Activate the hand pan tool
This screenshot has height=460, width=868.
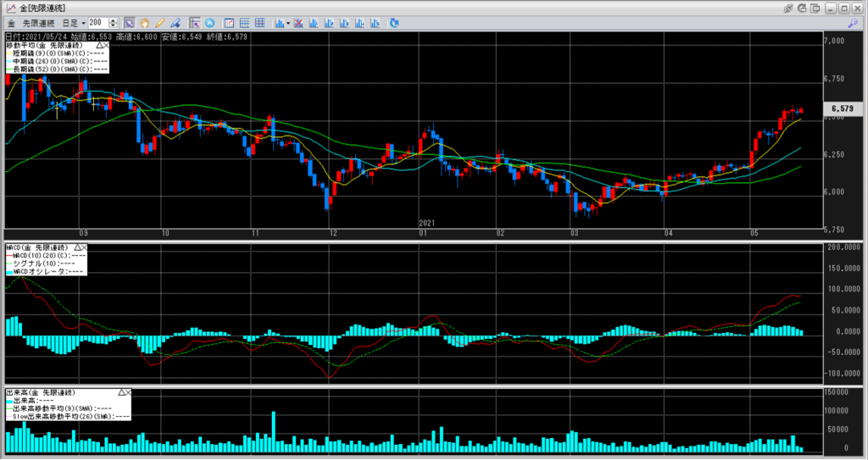(144, 22)
